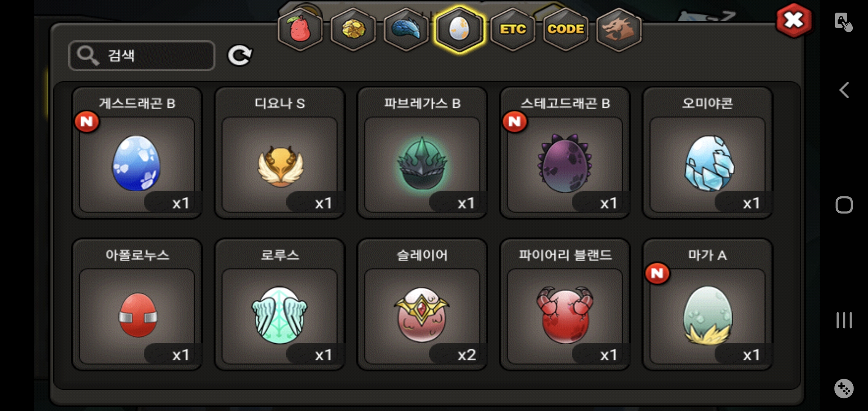The image size is (868, 411).
Task: Open the fruit food category tab
Action: coord(300,30)
